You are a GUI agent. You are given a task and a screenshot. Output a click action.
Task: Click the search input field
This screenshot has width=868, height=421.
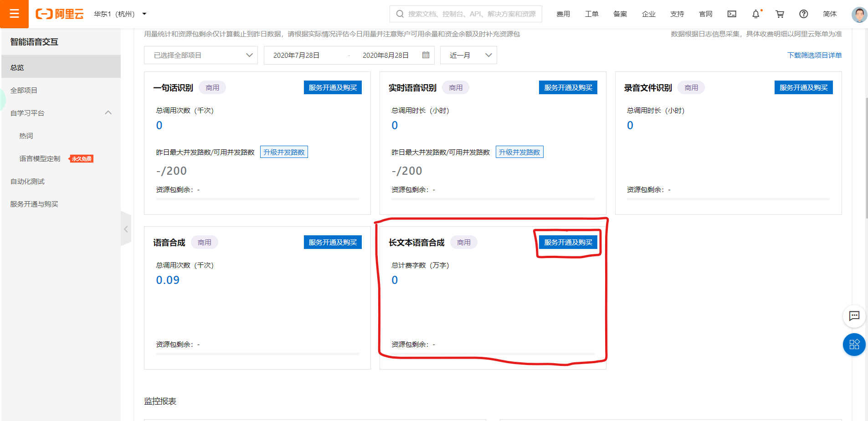[x=465, y=14]
